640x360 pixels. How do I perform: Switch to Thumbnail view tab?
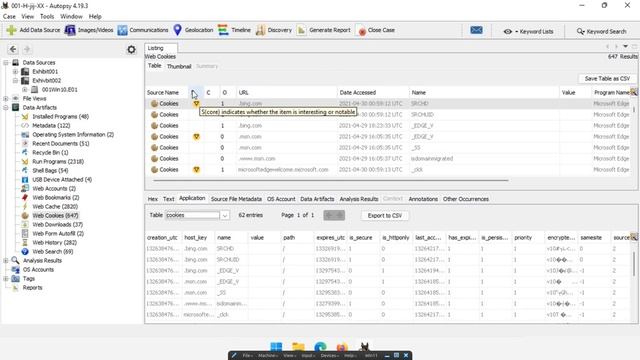tap(179, 66)
